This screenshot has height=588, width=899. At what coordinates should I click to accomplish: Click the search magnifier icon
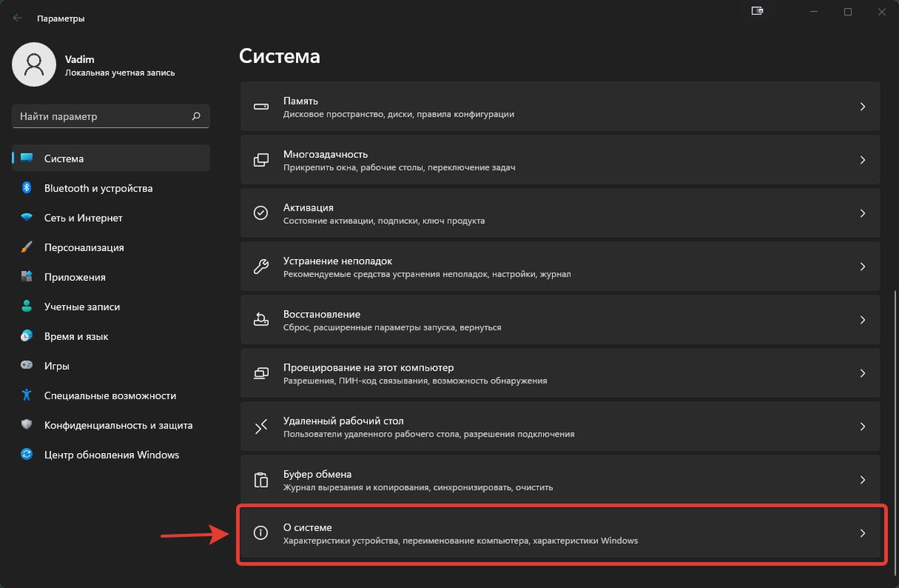coord(196,116)
